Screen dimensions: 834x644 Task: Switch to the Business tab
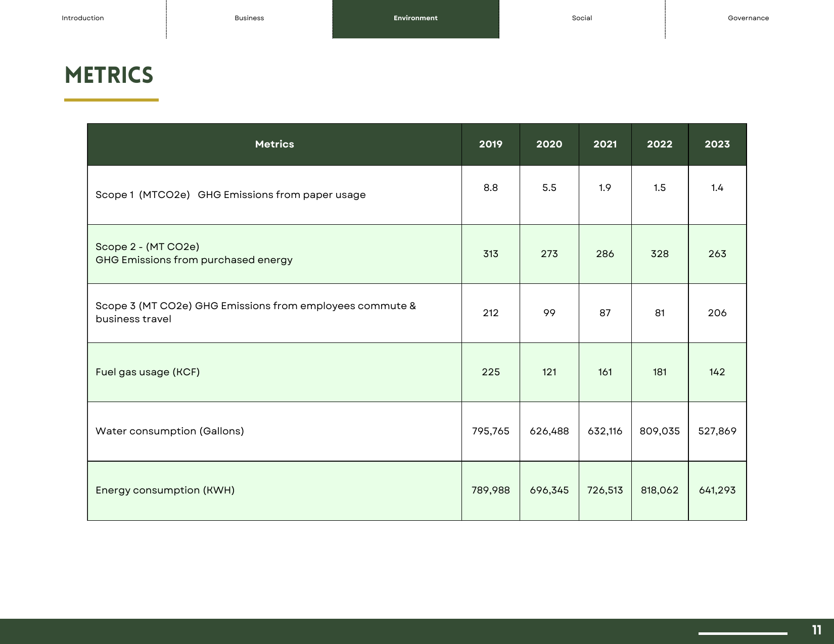click(x=249, y=18)
